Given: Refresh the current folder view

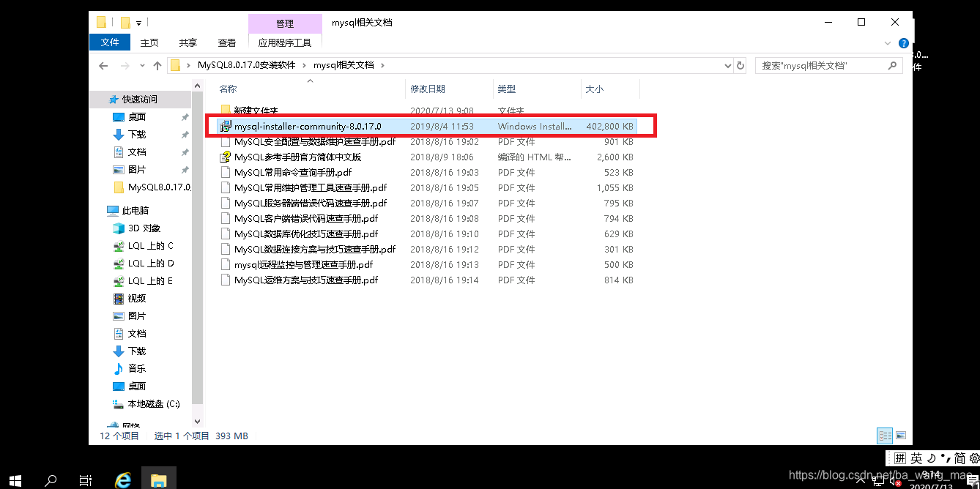Looking at the screenshot, I should click(x=740, y=65).
